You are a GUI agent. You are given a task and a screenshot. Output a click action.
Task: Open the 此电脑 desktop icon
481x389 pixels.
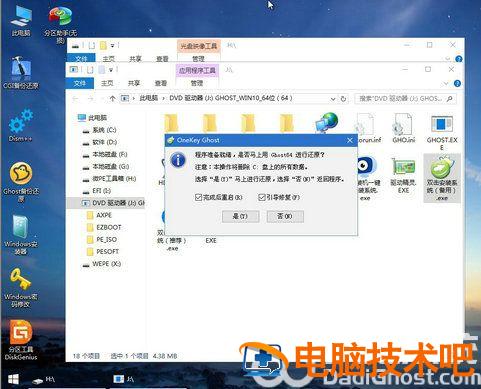(x=21, y=21)
